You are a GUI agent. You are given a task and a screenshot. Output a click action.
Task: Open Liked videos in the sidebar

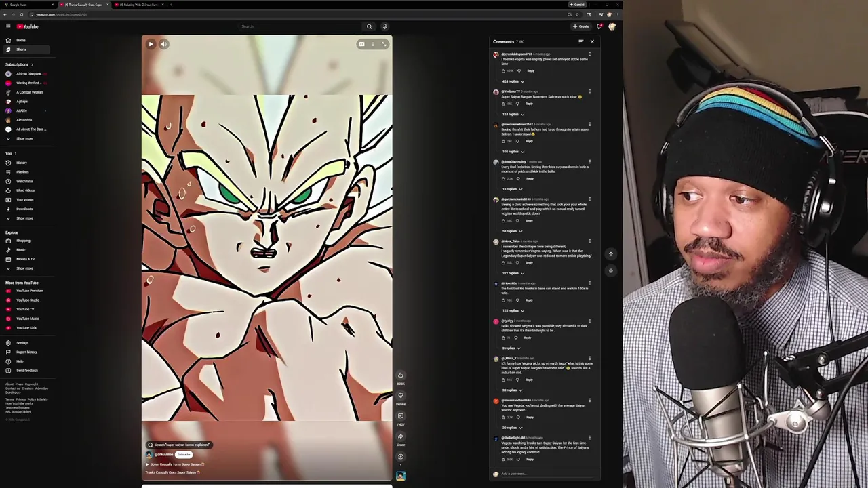pos(25,190)
